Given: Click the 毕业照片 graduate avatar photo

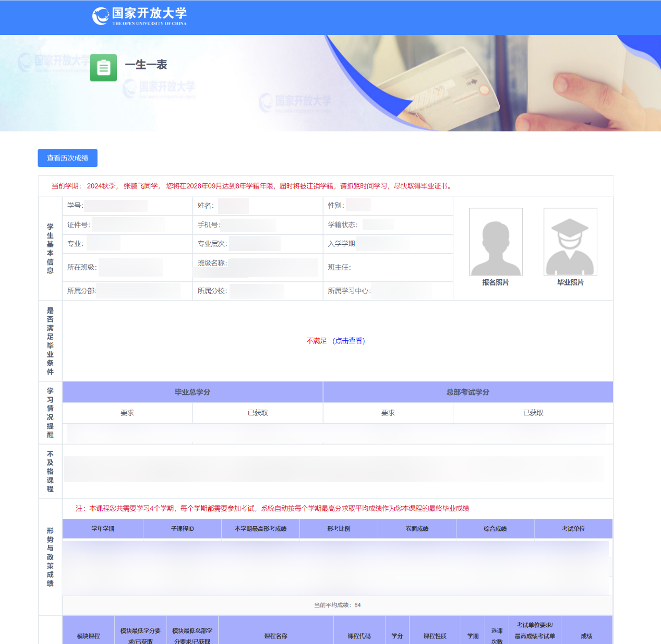Looking at the screenshot, I should 570,242.
